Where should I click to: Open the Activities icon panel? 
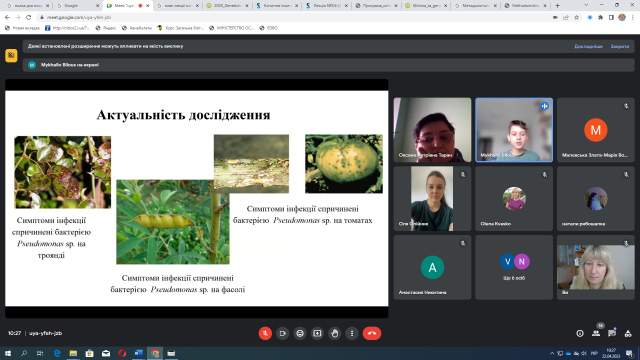(628, 333)
